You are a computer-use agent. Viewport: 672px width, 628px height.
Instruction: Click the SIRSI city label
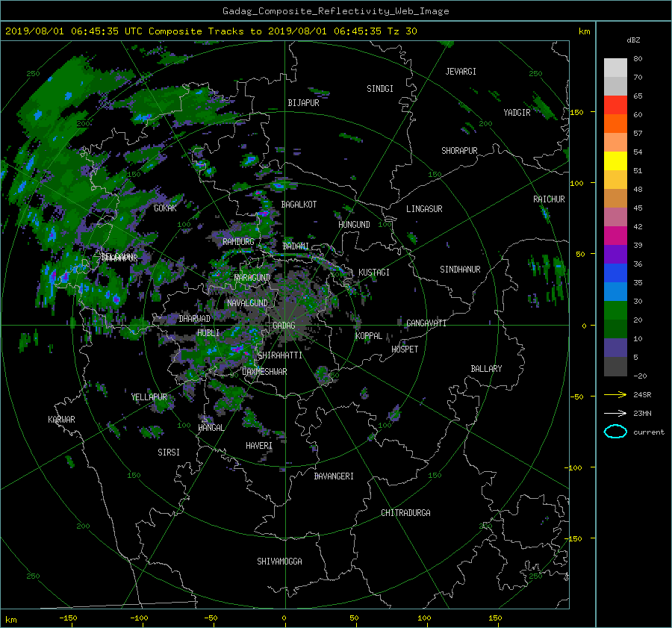click(x=169, y=453)
